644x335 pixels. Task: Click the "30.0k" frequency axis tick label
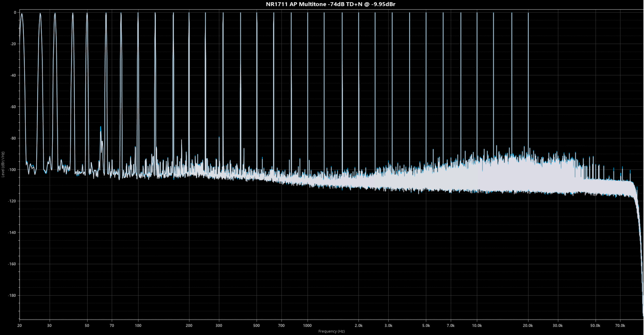coord(558,325)
